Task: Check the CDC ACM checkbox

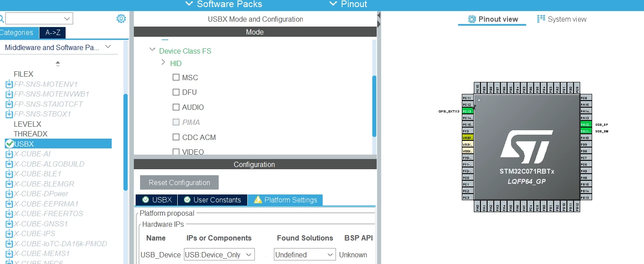Action: click(x=176, y=137)
